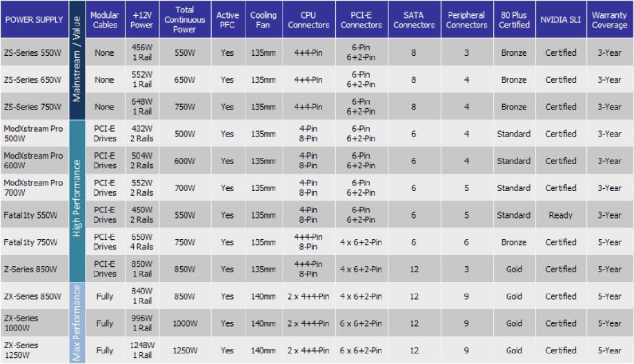Viewport: 634px width, 364px height.
Task: Select the Cooling Fan column header
Action: click(x=263, y=20)
